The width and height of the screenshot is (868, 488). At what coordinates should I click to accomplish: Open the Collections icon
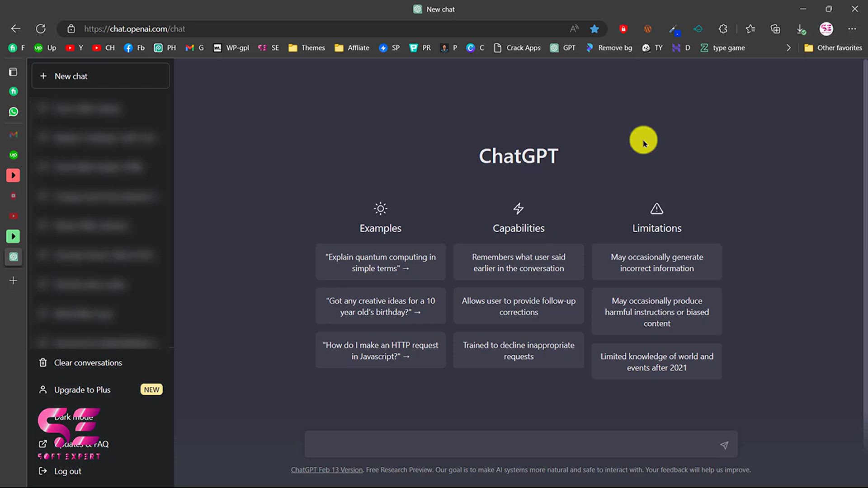(x=775, y=29)
